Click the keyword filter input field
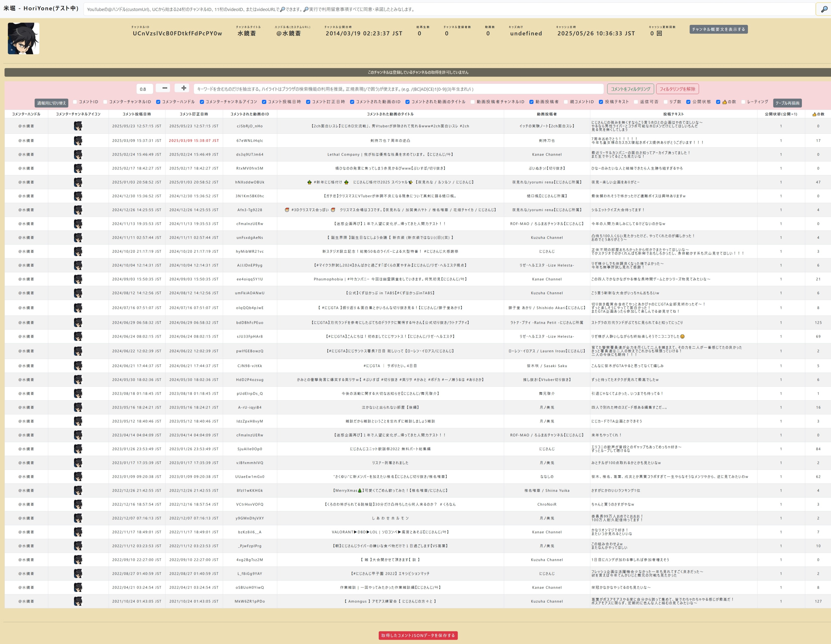Screen dimensions: 831x644 [398, 89]
